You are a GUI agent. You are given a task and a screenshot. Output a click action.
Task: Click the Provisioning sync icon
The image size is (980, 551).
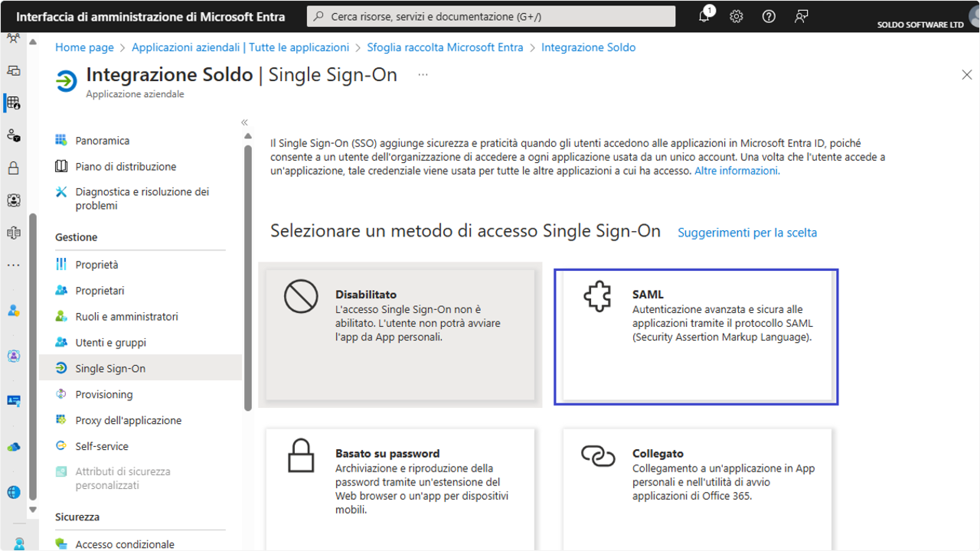(61, 394)
